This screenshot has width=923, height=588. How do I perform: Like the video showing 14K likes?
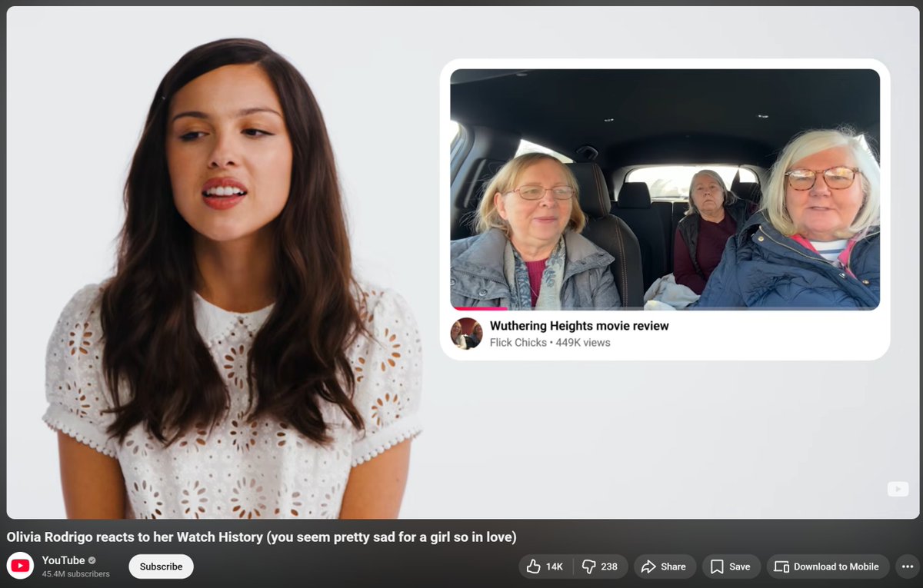pyautogui.click(x=545, y=566)
